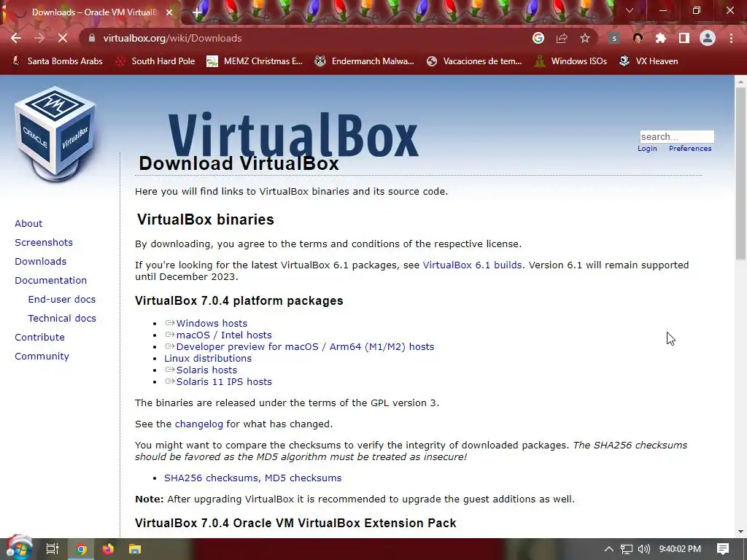Open the Vacaciones de tem... bookmark
Image resolution: width=747 pixels, height=560 pixels.
click(x=474, y=61)
